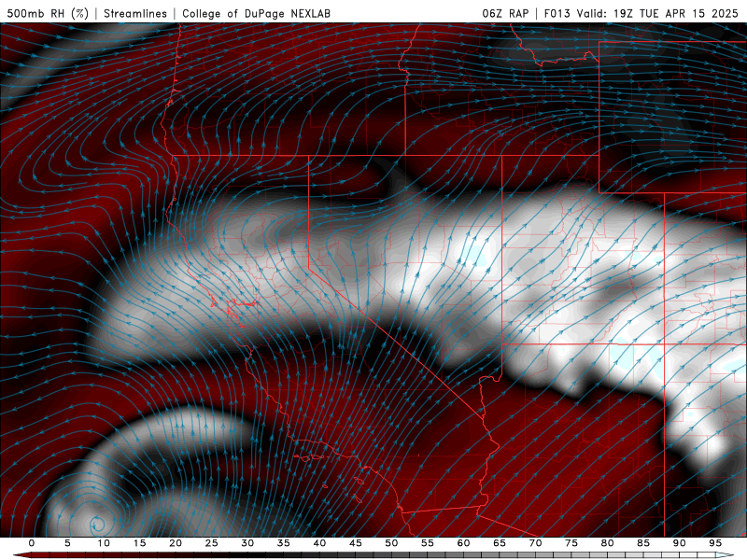This screenshot has width=747, height=560.
Task: Select the "06Z RAP" model run label
Action: 505,13
